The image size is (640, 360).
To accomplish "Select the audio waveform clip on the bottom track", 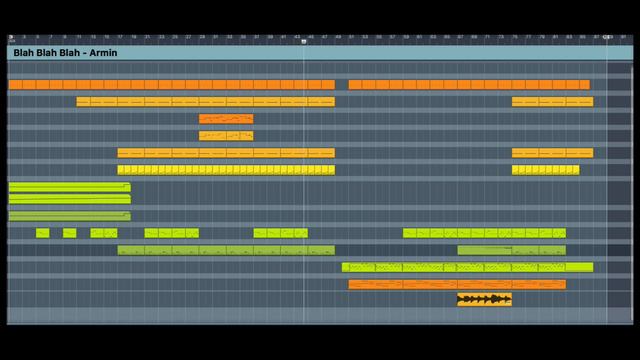I will (x=484, y=300).
